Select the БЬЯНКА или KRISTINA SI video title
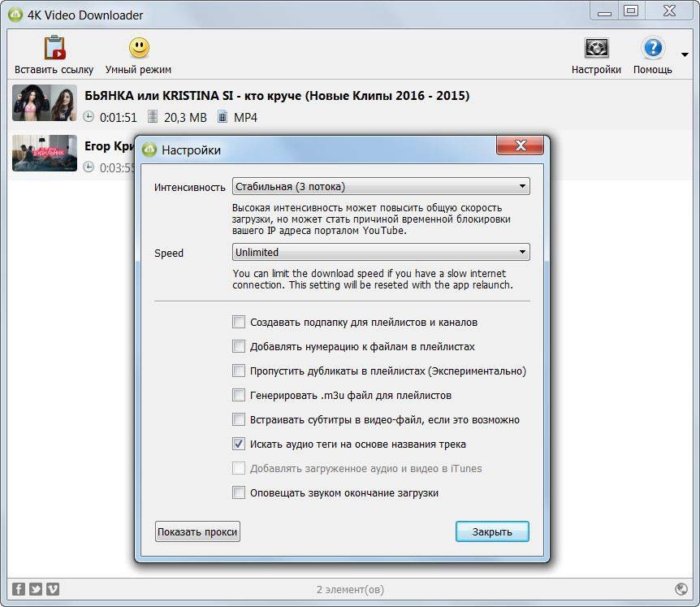 point(277,96)
